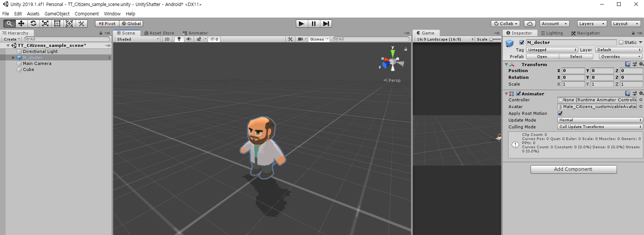Viewport: 644px width, 235px height.
Task: Open the Transform component help icon
Action: [627, 64]
